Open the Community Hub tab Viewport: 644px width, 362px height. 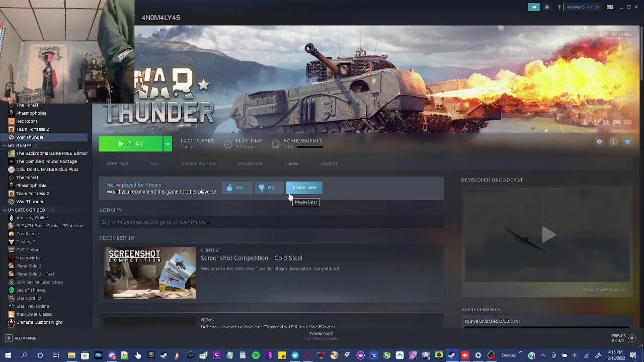[198, 163]
